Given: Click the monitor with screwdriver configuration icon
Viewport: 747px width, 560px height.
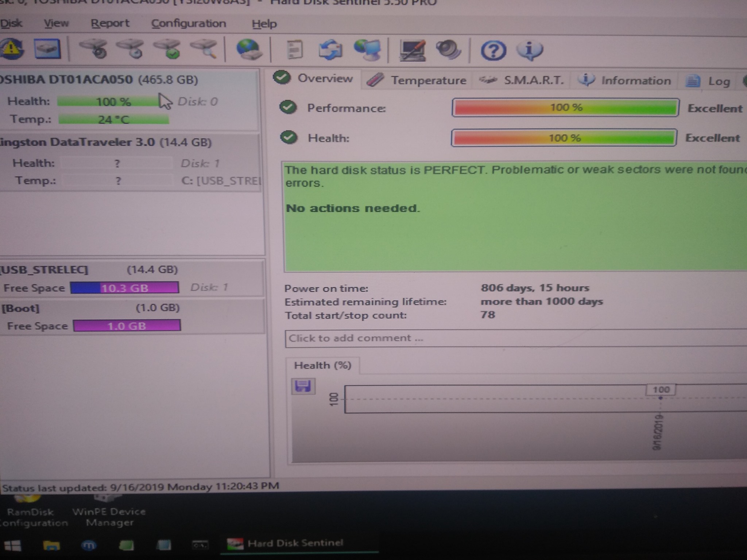Looking at the screenshot, I should (412, 50).
